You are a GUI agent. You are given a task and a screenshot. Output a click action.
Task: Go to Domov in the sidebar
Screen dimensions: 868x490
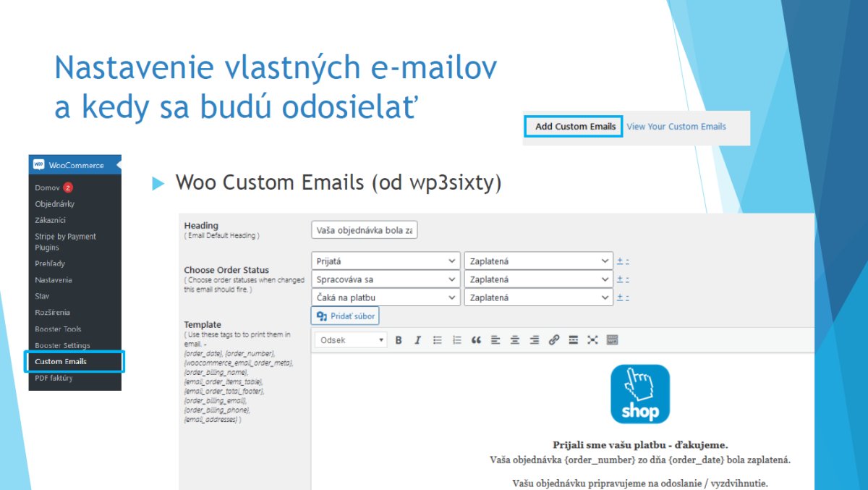tap(48, 187)
